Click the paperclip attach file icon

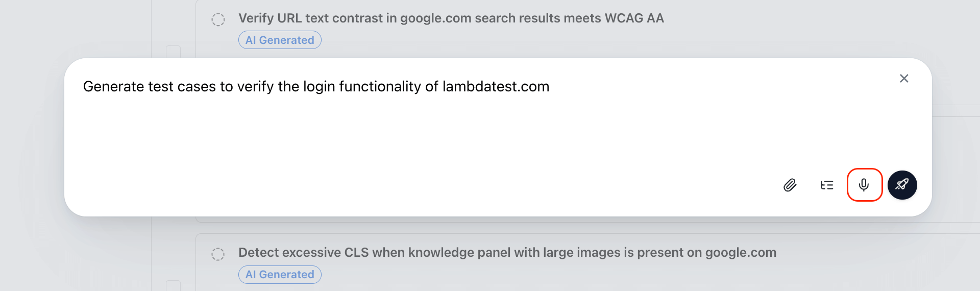click(790, 185)
